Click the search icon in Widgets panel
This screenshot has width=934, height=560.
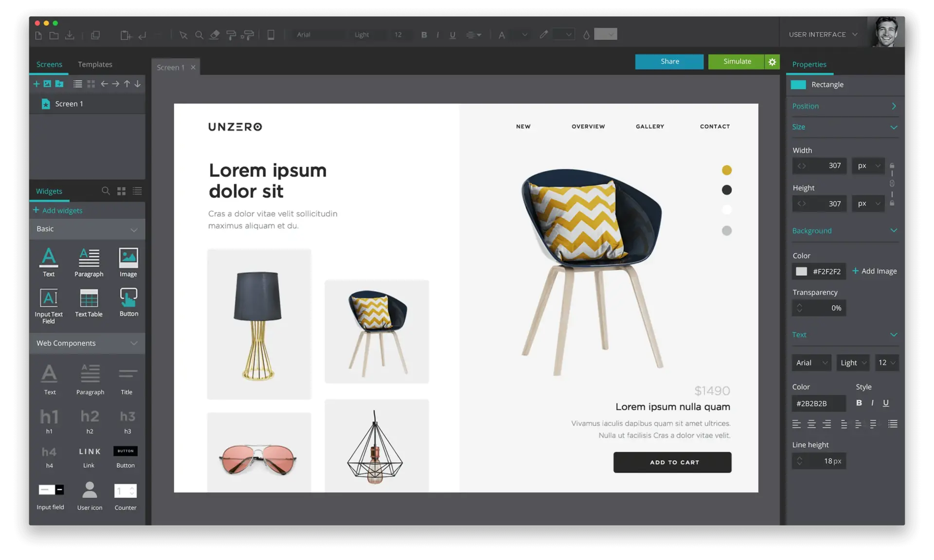pyautogui.click(x=106, y=192)
